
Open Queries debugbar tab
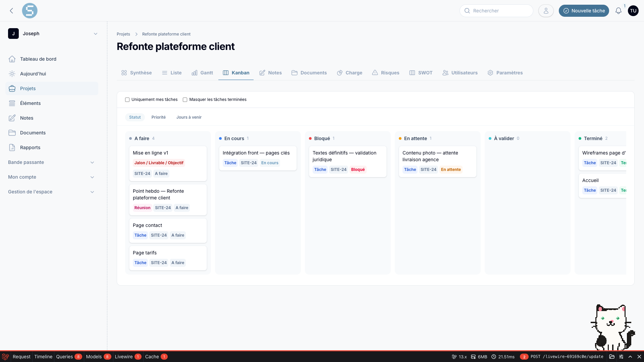tap(69, 357)
